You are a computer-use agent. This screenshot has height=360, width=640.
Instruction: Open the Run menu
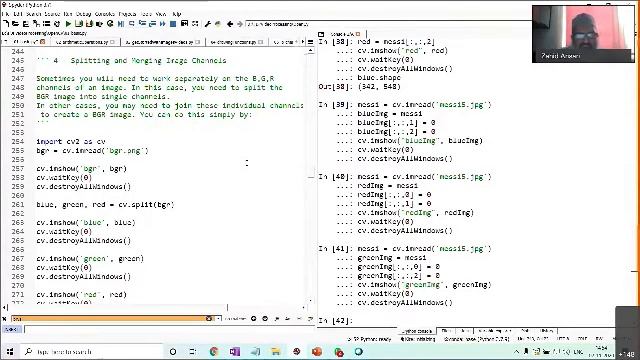click(68, 14)
